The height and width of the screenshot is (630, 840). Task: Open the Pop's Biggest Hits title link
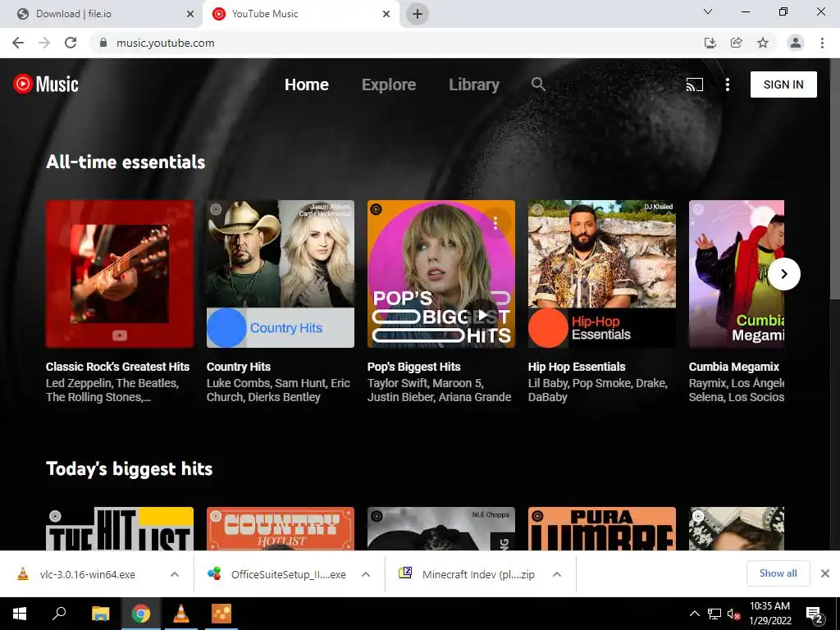(x=413, y=367)
